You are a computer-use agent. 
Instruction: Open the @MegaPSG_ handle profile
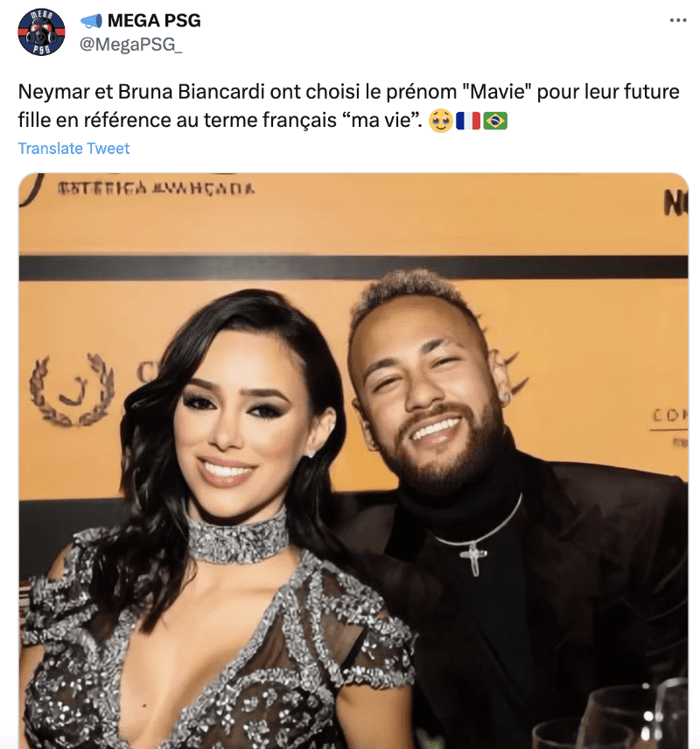(x=130, y=45)
